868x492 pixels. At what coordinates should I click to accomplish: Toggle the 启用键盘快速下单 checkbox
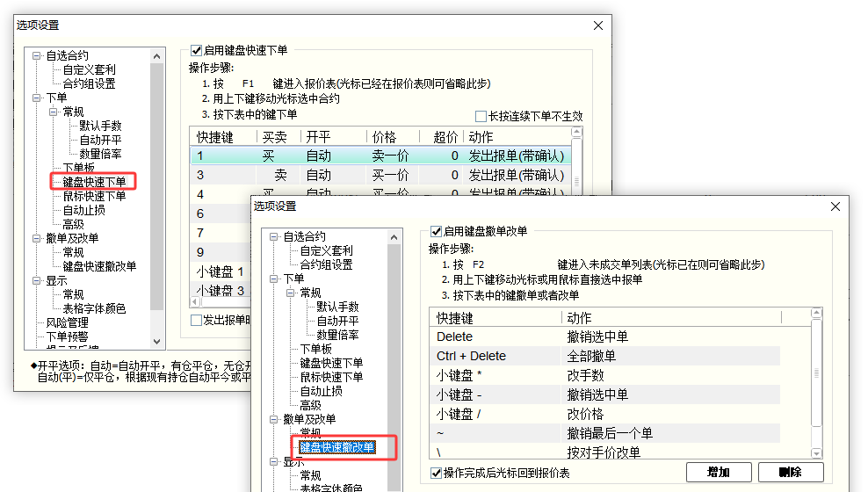[197, 51]
